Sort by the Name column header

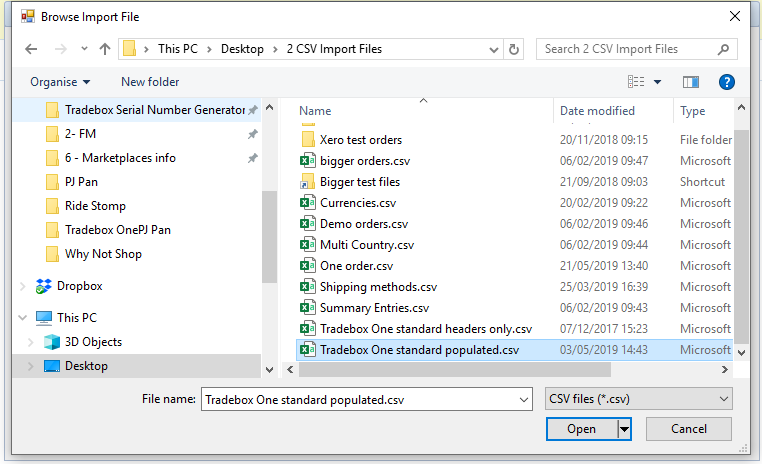pyautogui.click(x=315, y=111)
